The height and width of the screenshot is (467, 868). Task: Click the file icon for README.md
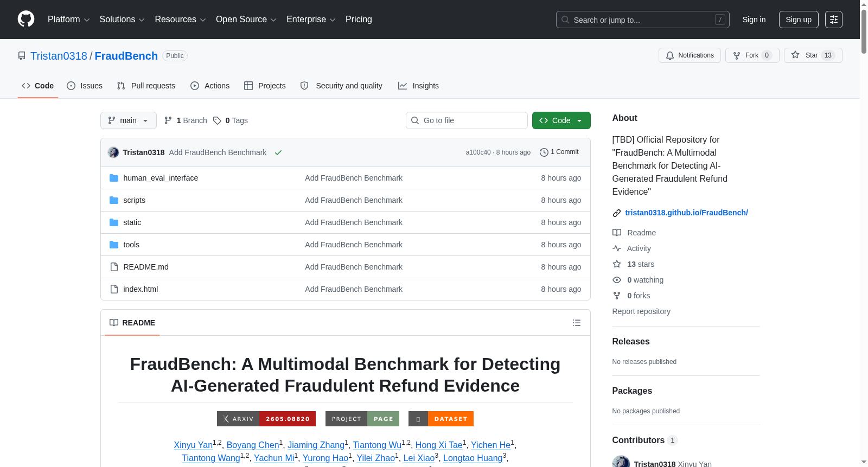(x=114, y=267)
